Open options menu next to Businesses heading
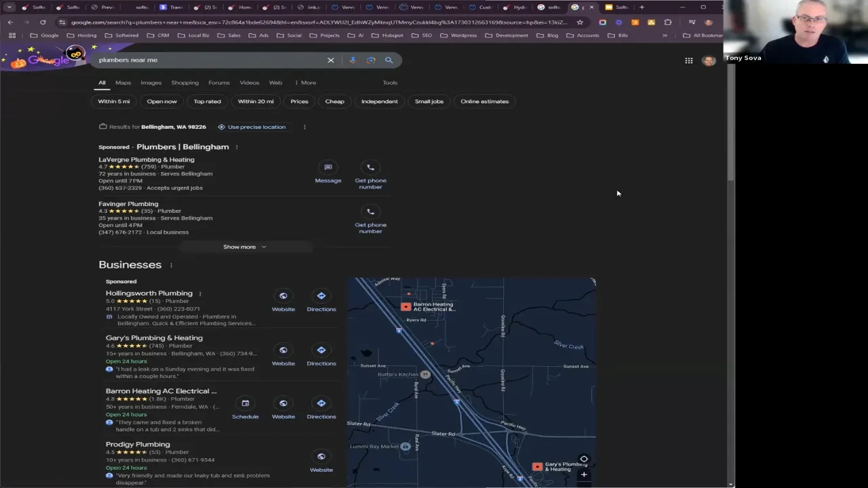 pos(171,265)
